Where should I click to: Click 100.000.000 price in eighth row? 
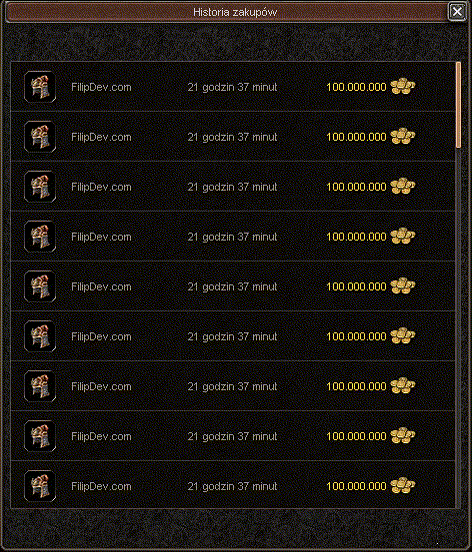tap(356, 436)
